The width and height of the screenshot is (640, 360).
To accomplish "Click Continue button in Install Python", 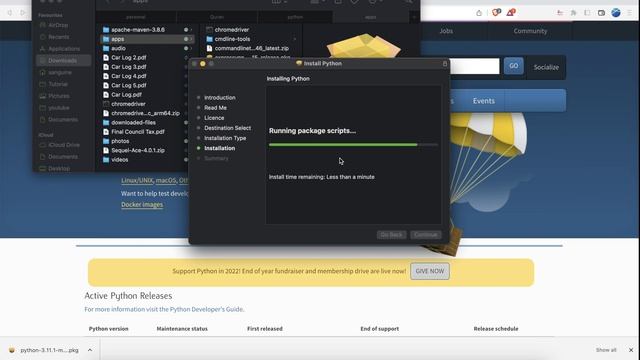I will click(x=426, y=235).
